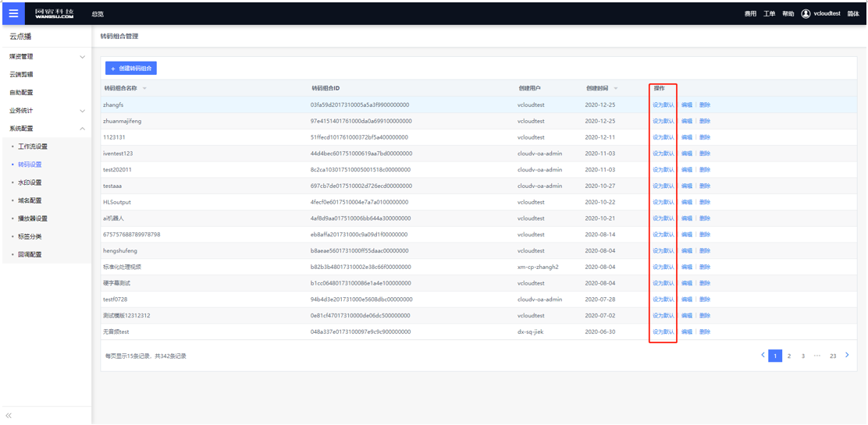
Task: Set 测试模板12312312 as default
Action: (x=663, y=315)
